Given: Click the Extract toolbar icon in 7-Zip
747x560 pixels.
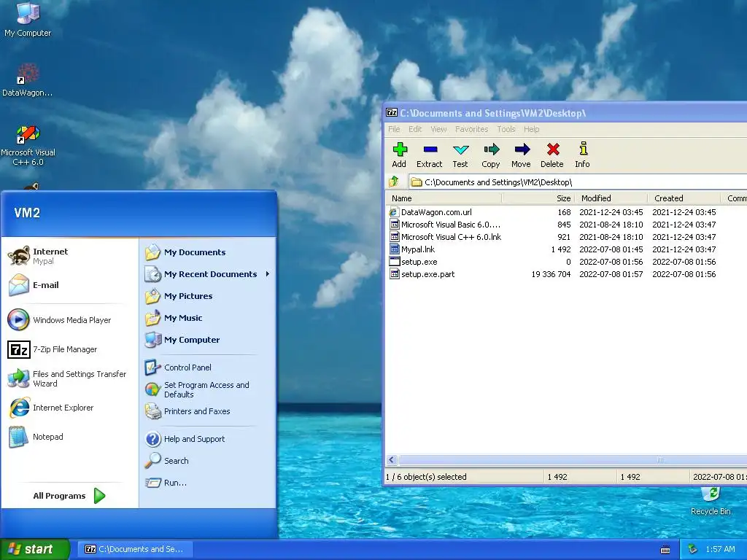Looking at the screenshot, I should [429, 155].
